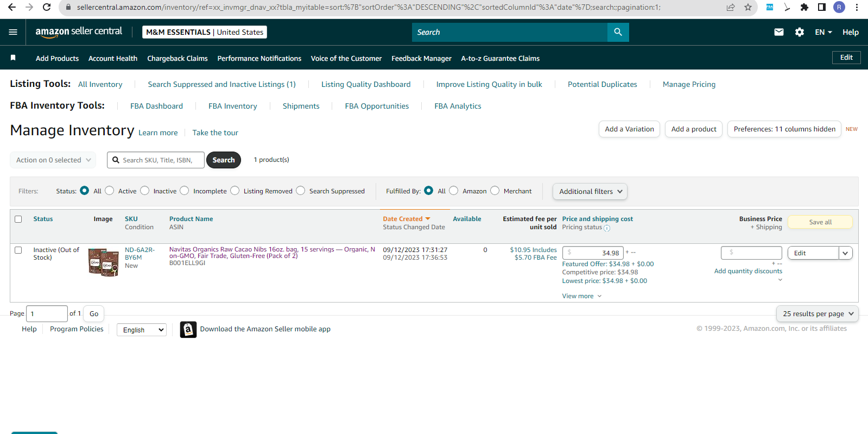The image size is (868, 434).
Task: Click the share page icon in address bar
Action: (x=731, y=7)
